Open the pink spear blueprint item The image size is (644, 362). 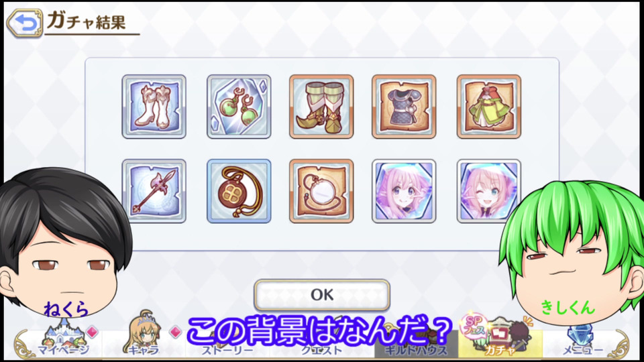(x=154, y=191)
